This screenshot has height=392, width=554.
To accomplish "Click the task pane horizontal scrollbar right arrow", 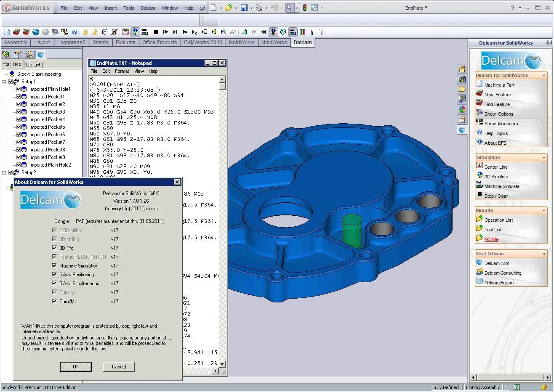I will (x=548, y=377).
